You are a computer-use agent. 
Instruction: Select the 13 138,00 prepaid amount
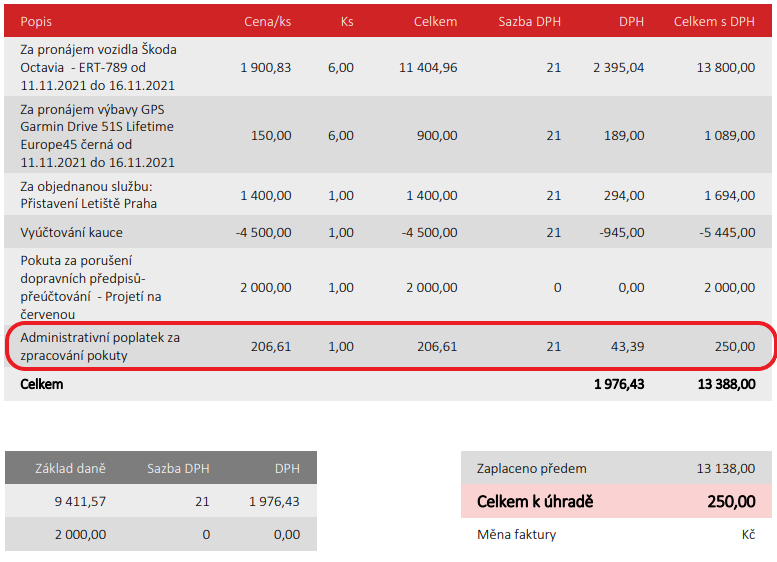pyautogui.click(x=725, y=468)
